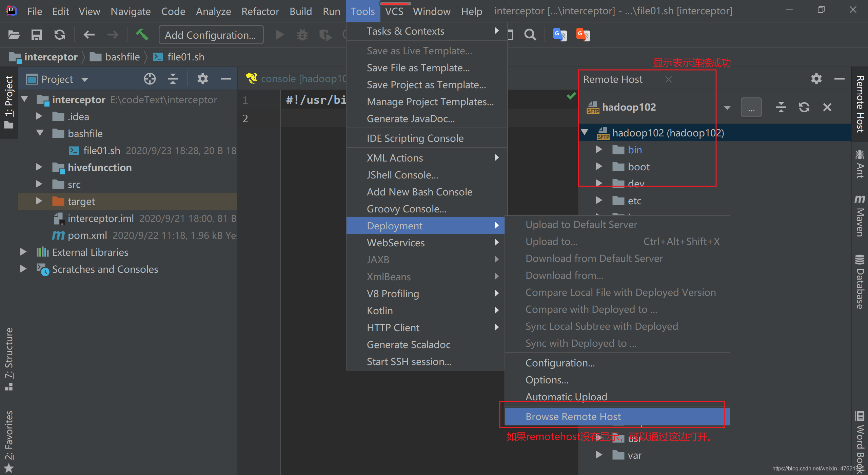Expand External Libraries node
Screen dimensions: 868x475
23,252
